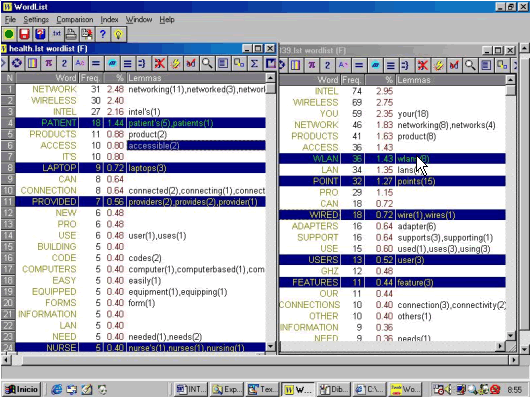Click the 'Aa' font icon in health.lst toolbar
530x397 pixels.
coord(80,63)
